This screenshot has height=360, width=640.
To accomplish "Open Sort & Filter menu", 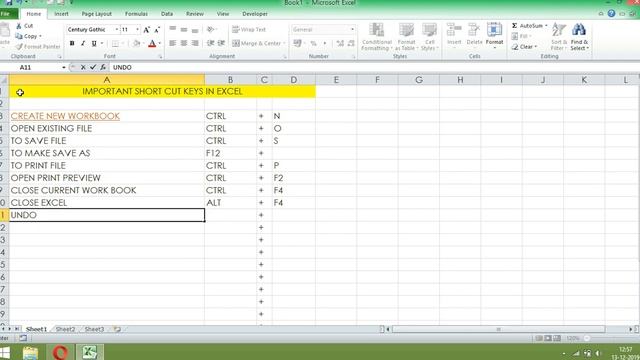I will tap(559, 37).
